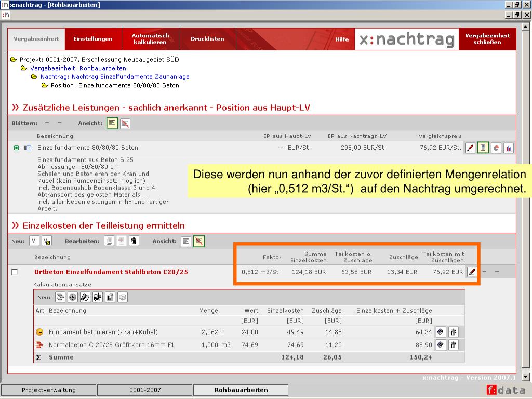Select the Position: Einzelfundamente 80/80/80 Beton breadcrumb

pyautogui.click(x=115, y=86)
